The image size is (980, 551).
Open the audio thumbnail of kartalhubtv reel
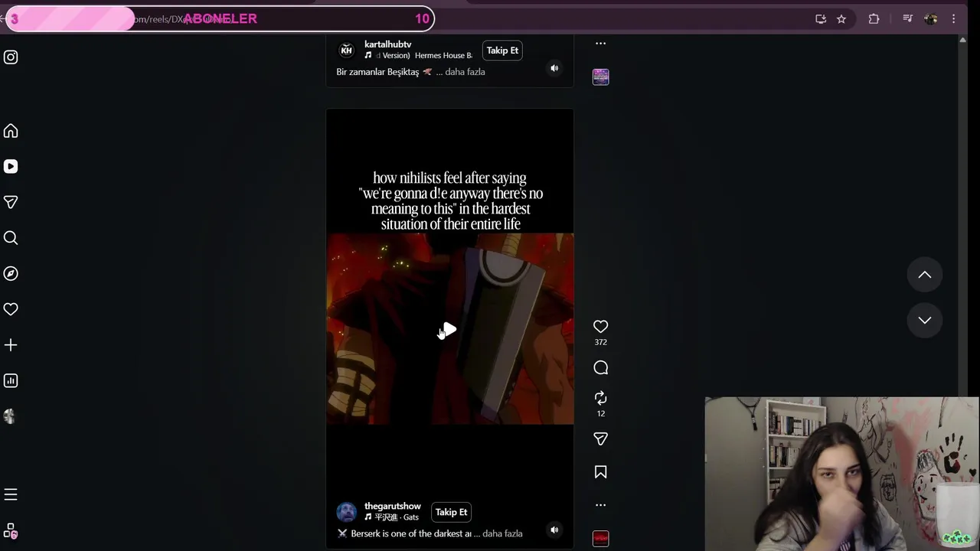[x=600, y=77]
